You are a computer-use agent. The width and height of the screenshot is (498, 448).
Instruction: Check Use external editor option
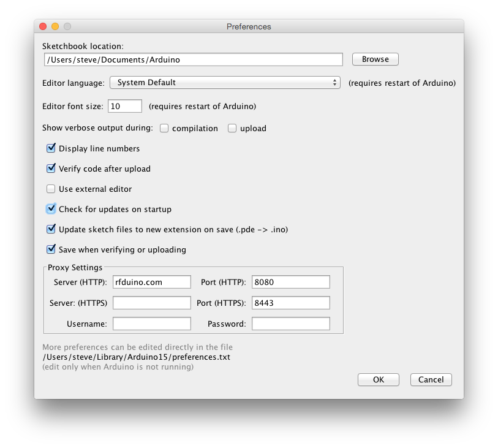[x=51, y=189]
